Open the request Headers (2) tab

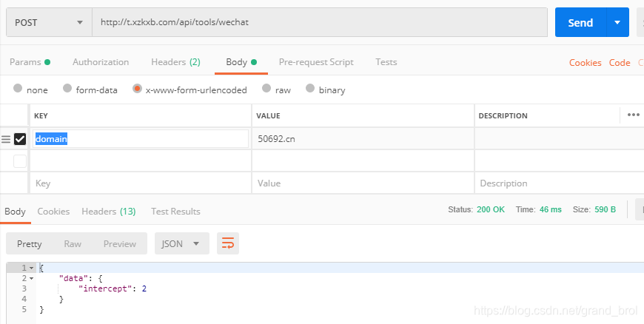click(x=175, y=62)
